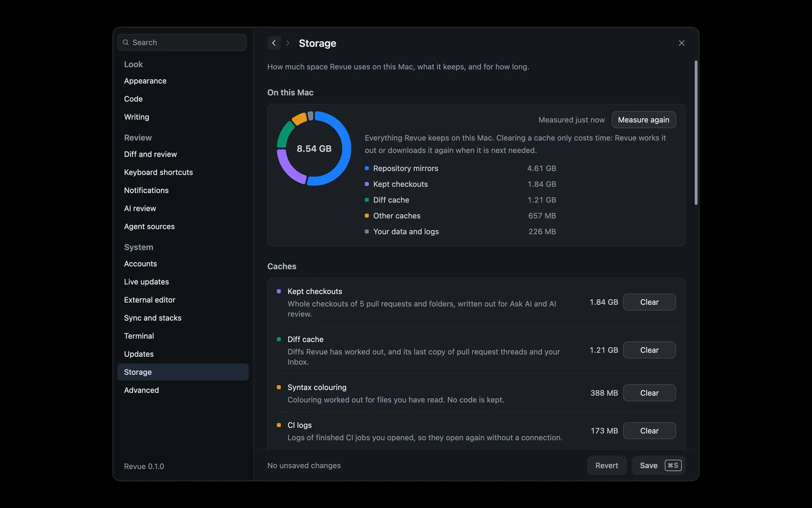
Task: Click the Revert button
Action: (x=607, y=466)
